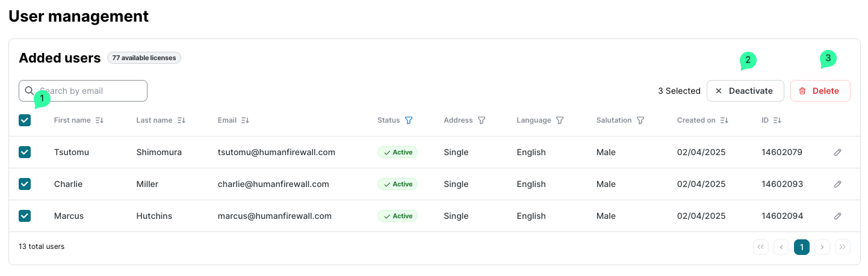Deselect Charlie Miller's checkbox
The image size is (868, 276).
pyautogui.click(x=25, y=184)
